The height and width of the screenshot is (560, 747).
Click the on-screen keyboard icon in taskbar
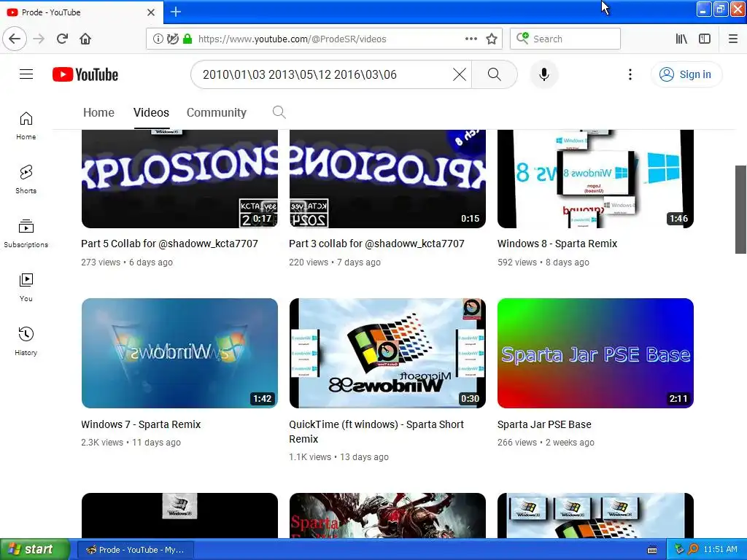pyautogui.click(x=652, y=550)
